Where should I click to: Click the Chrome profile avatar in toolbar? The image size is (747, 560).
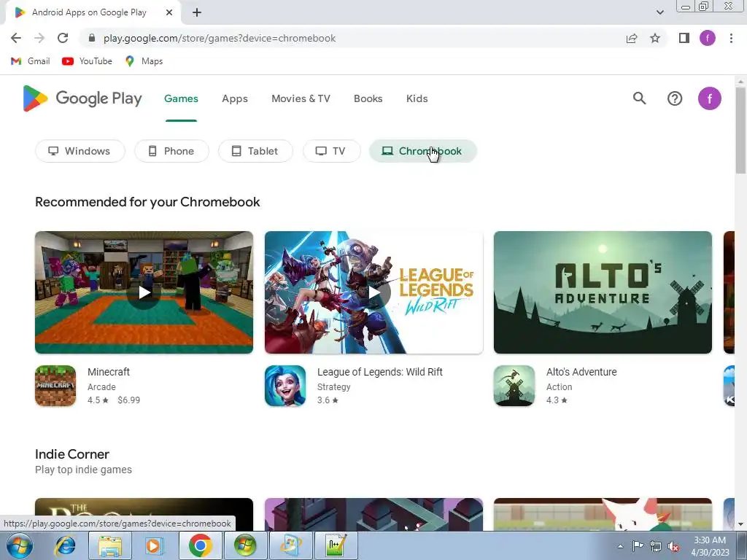708,38
